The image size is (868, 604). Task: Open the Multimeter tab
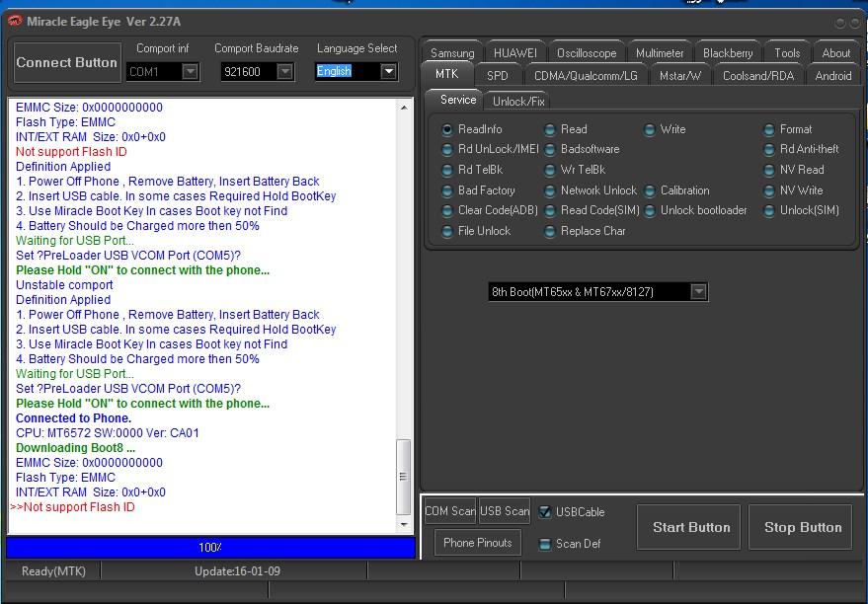tap(660, 53)
